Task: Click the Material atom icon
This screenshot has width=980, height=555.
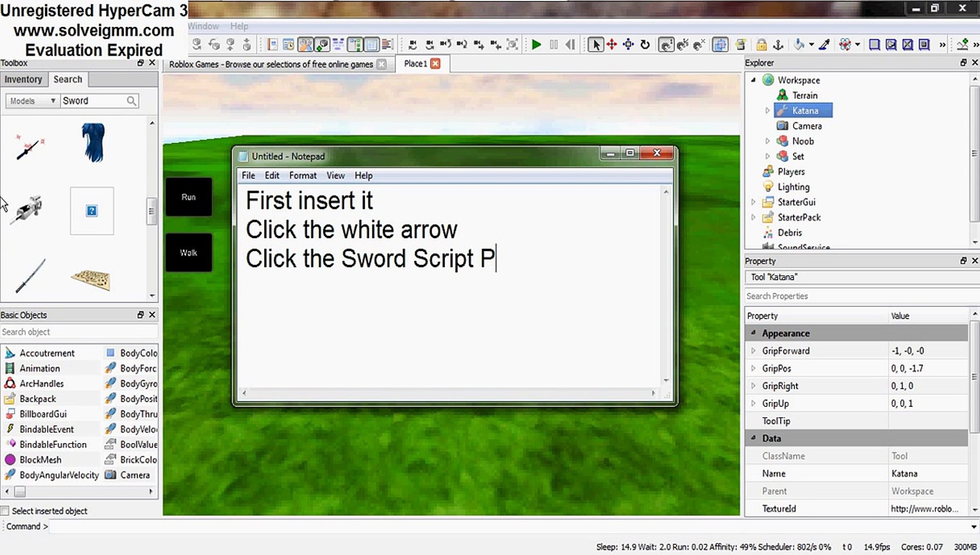Action: (x=845, y=45)
